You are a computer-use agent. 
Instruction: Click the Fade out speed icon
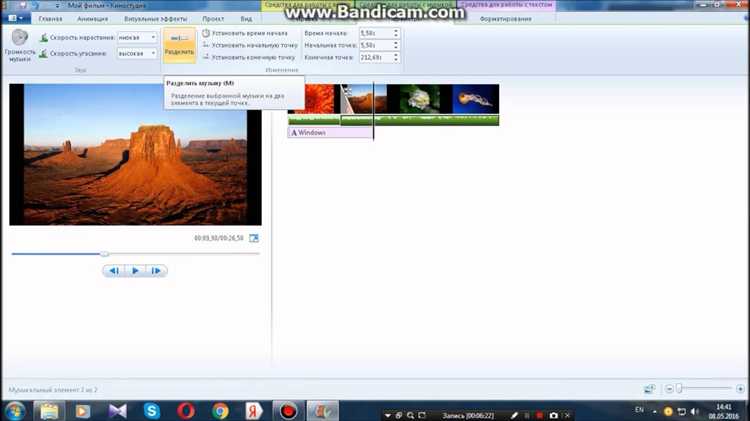[44, 54]
